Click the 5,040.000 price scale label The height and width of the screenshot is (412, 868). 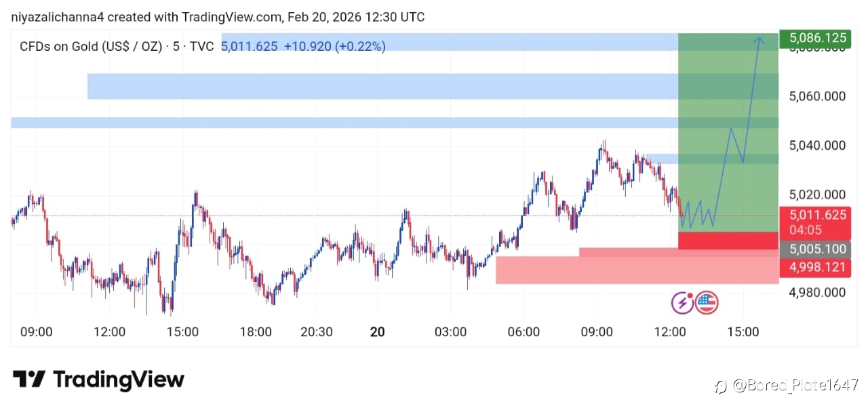click(817, 146)
